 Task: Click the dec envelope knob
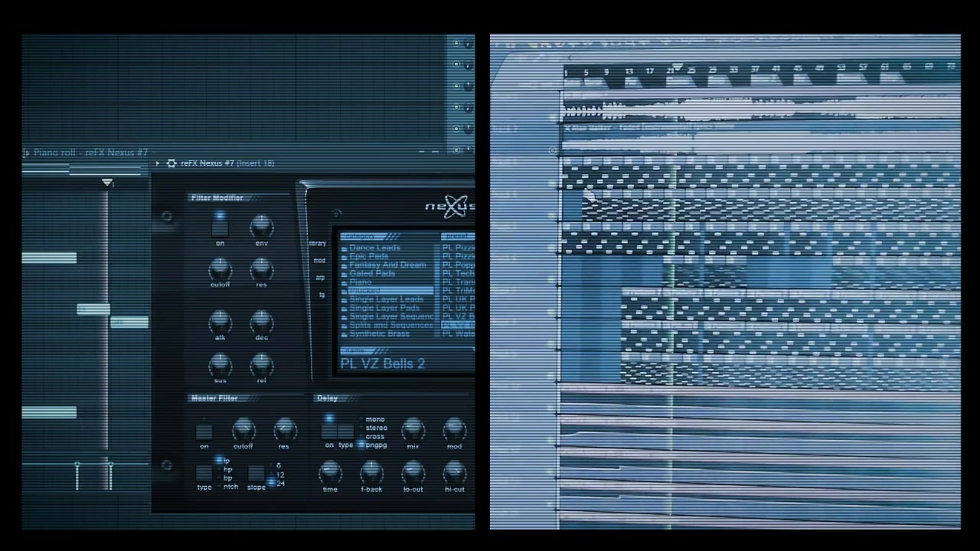[261, 322]
